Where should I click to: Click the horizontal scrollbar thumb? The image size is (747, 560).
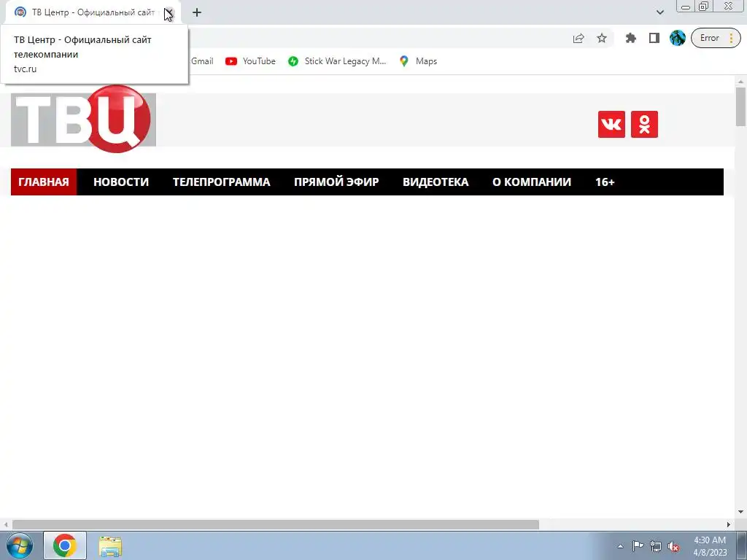[x=275, y=524]
